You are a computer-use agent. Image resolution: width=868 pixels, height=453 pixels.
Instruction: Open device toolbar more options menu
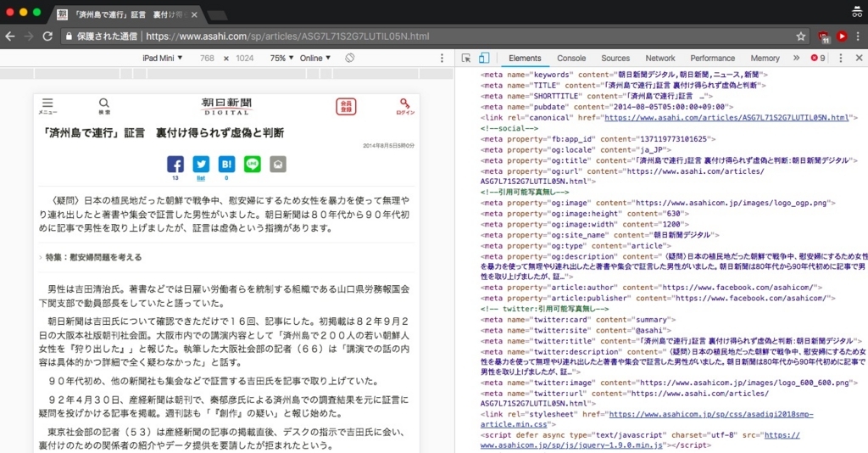point(442,58)
